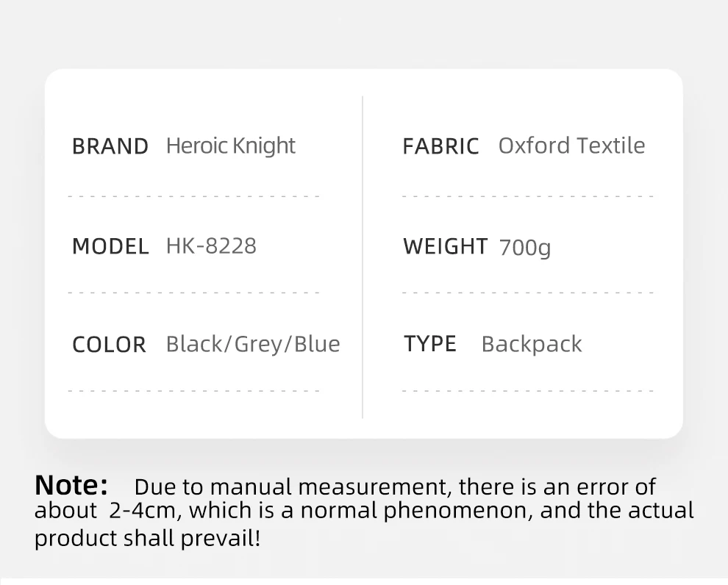Select the Backpack type value

click(531, 345)
